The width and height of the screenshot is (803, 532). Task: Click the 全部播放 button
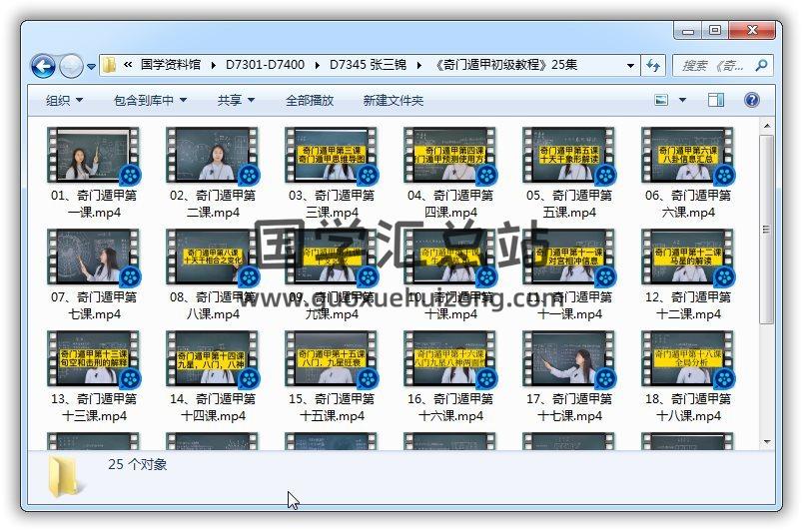pos(310,100)
